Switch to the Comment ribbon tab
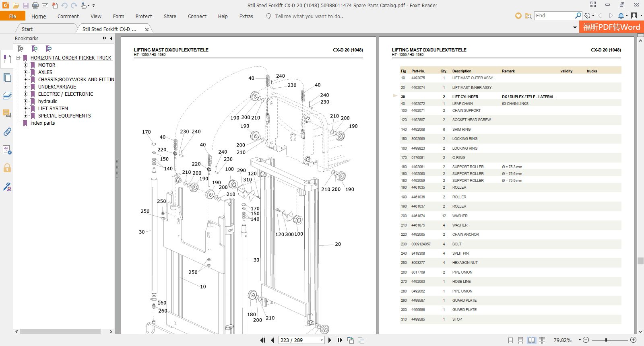644x346 pixels. [68, 16]
